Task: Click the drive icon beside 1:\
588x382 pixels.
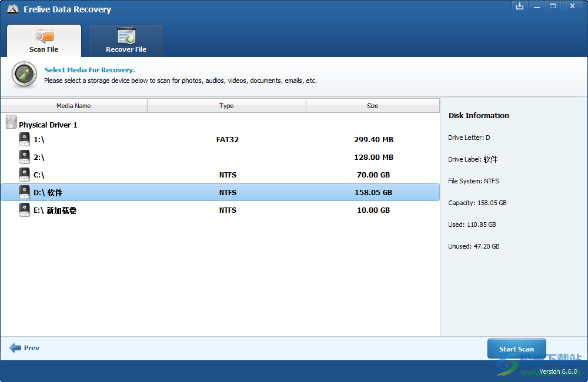Action: point(24,139)
